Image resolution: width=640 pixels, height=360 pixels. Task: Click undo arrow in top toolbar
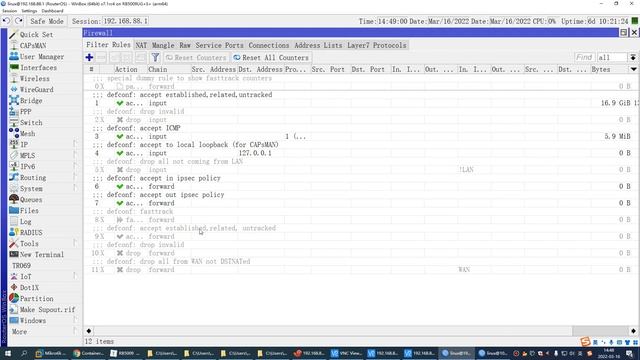click(6, 21)
